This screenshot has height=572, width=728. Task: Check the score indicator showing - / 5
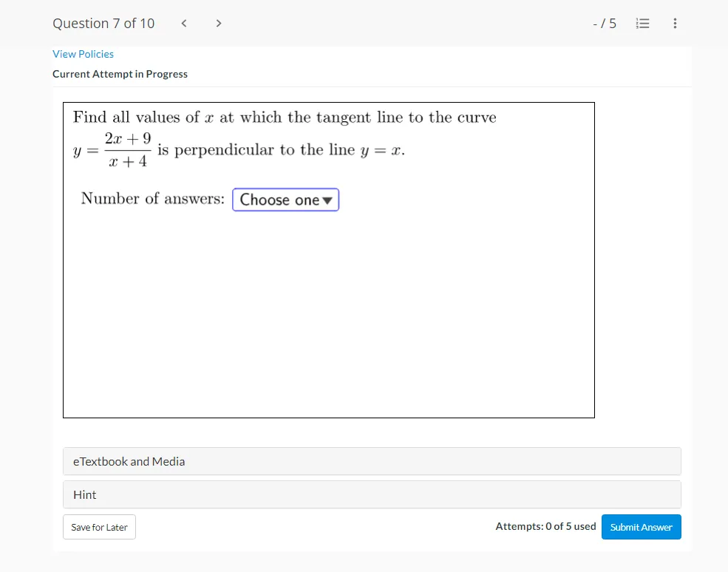[x=605, y=23]
